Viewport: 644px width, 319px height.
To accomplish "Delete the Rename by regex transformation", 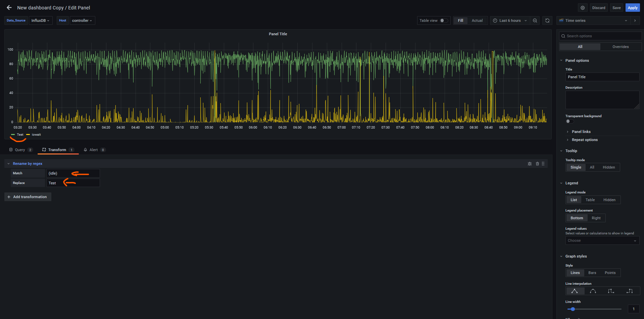I will pos(537,164).
